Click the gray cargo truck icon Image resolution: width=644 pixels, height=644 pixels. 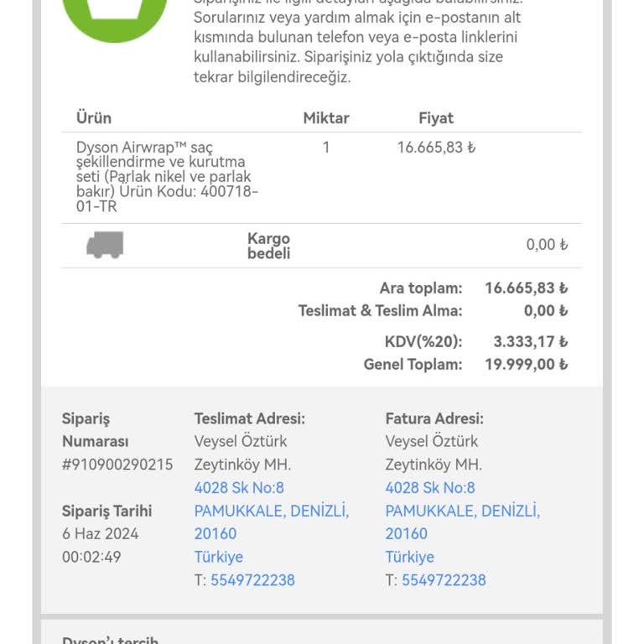pos(105,245)
